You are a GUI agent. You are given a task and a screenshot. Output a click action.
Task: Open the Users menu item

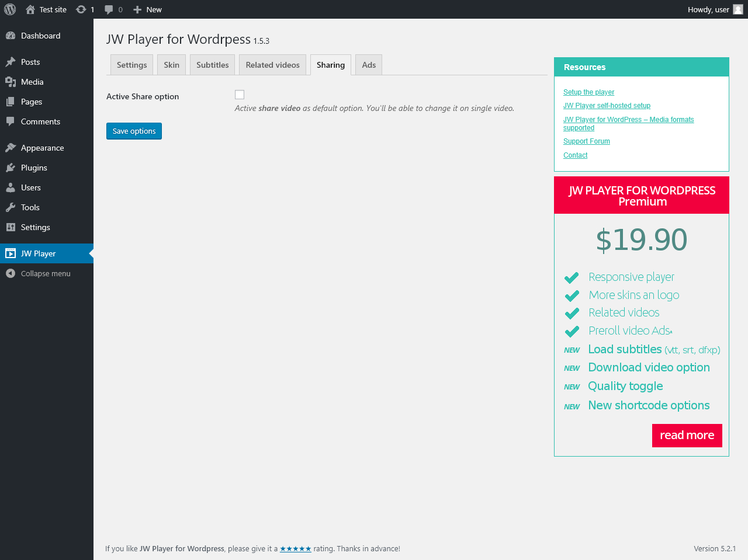click(47, 187)
